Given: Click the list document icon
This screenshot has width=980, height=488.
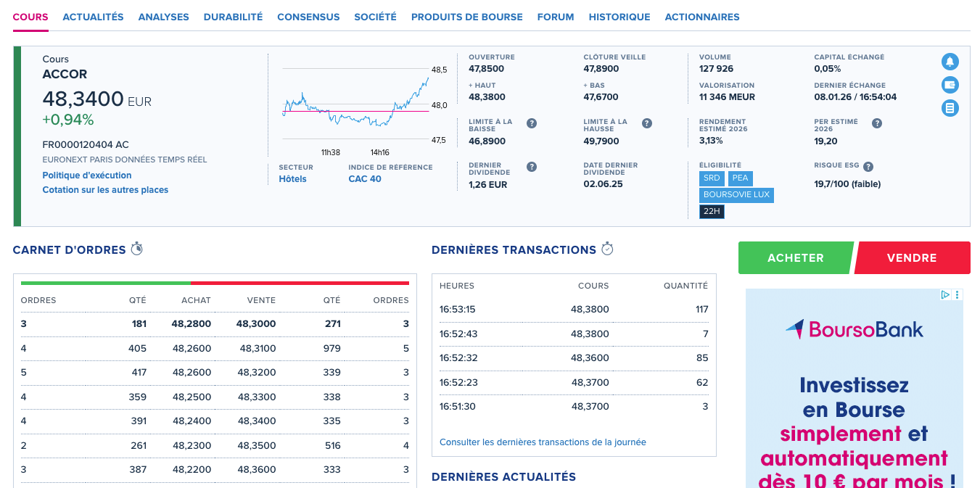Looking at the screenshot, I should [x=950, y=108].
